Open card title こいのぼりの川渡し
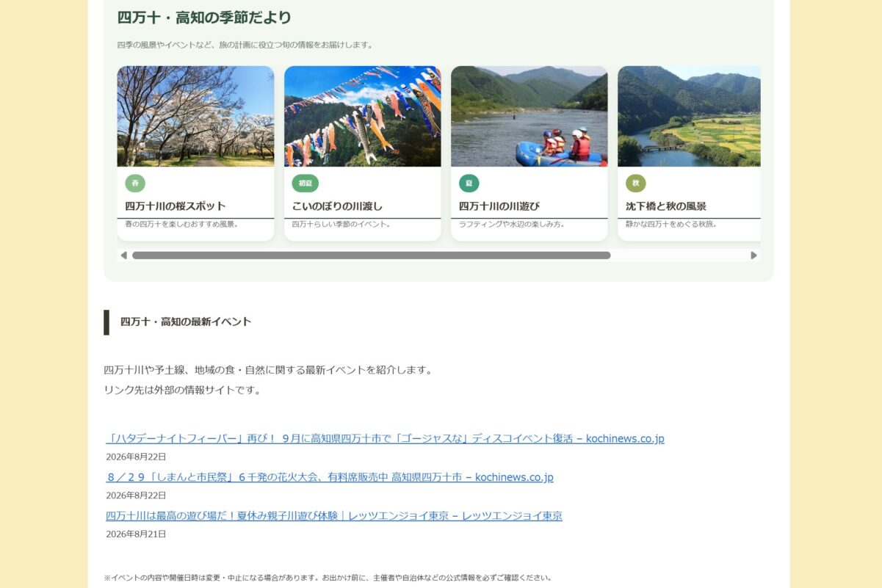The width and height of the screenshot is (882, 588). (337, 206)
